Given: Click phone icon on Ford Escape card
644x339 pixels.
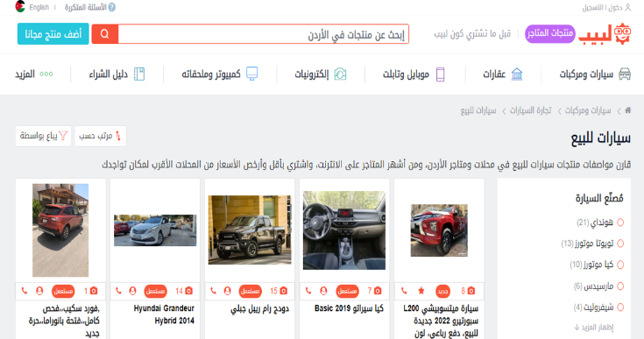Looking at the screenshot, I should click(x=25, y=291).
